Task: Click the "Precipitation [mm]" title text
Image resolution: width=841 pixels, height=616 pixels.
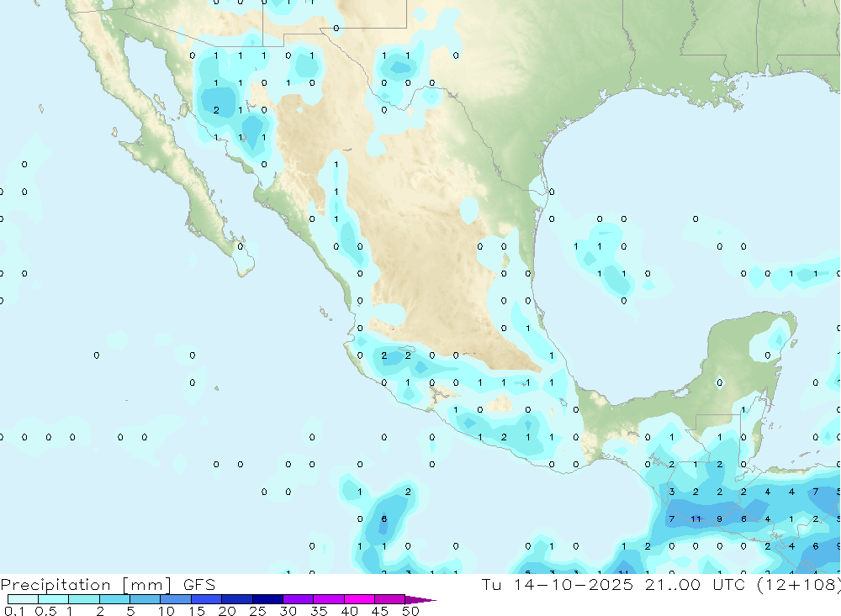Action: point(86,585)
